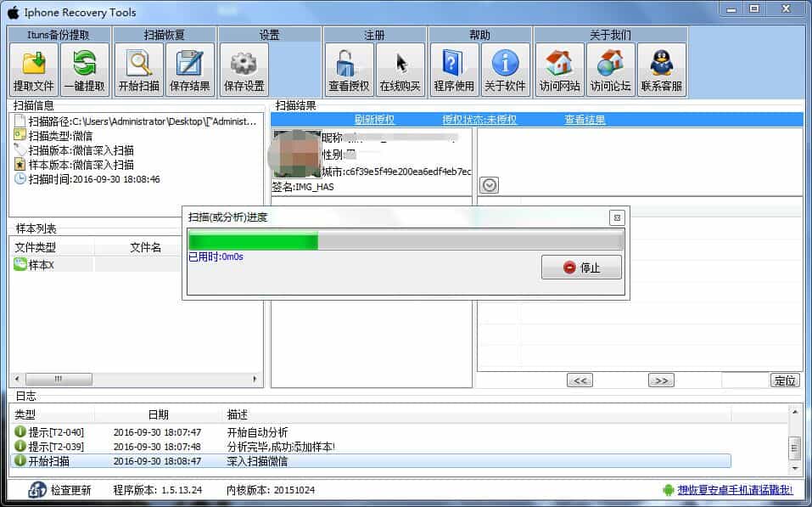Click the 内核版本: 20151024 status text
Viewport: 812px width, 507px height.
(271, 490)
